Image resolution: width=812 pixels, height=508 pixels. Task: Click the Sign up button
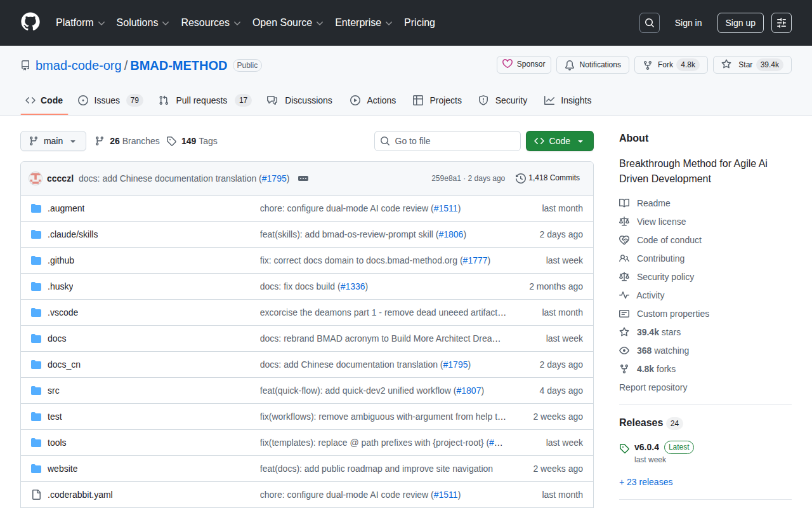[x=740, y=22]
